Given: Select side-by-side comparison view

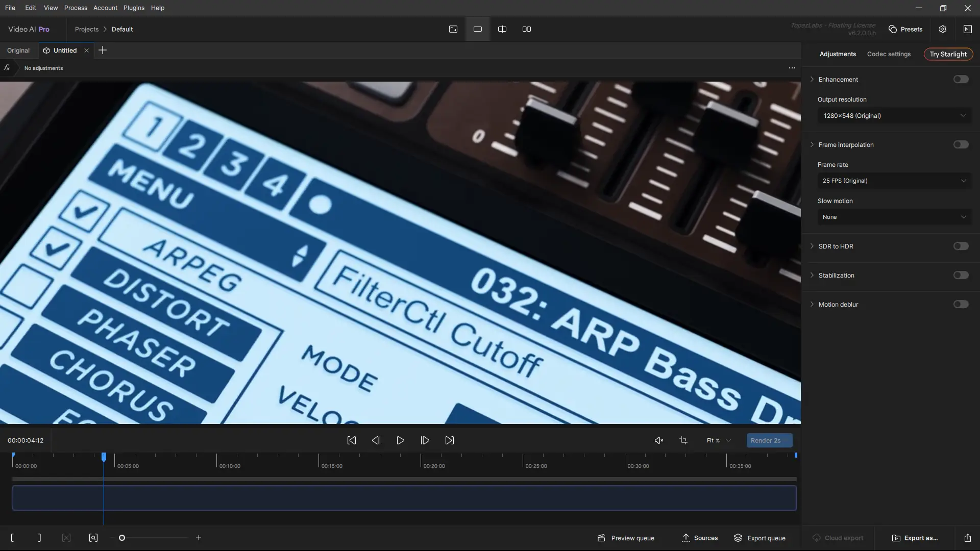Looking at the screenshot, I should [x=527, y=29].
